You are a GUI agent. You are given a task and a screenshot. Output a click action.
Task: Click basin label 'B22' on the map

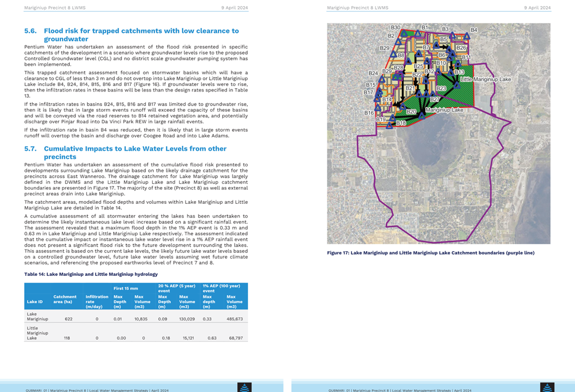pos(417,75)
